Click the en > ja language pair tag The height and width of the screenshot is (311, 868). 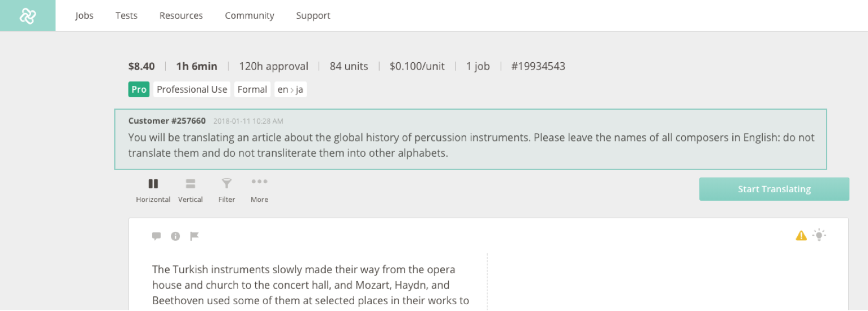click(290, 89)
